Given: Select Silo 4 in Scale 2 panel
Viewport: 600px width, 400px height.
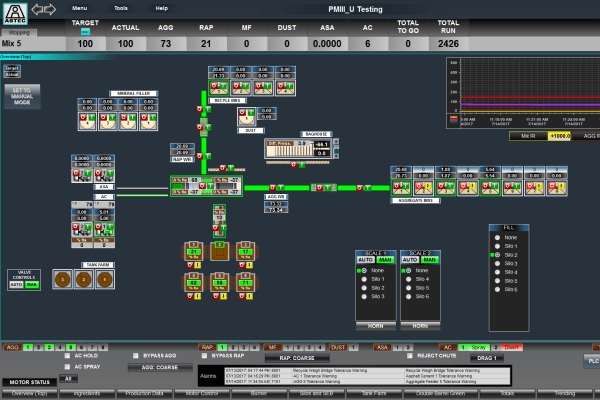Looking at the screenshot, I should [409, 279].
